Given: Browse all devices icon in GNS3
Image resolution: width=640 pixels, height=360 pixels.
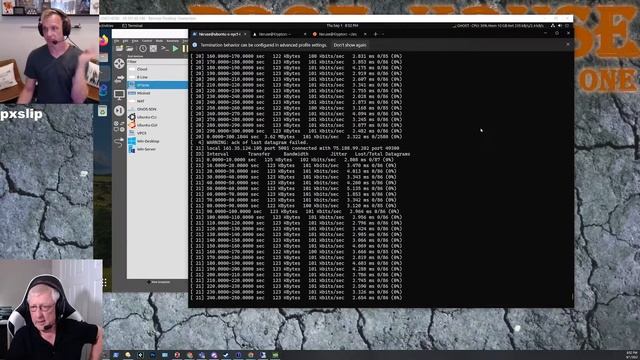Looking at the screenshot, I should pyautogui.click(x=119, y=126).
